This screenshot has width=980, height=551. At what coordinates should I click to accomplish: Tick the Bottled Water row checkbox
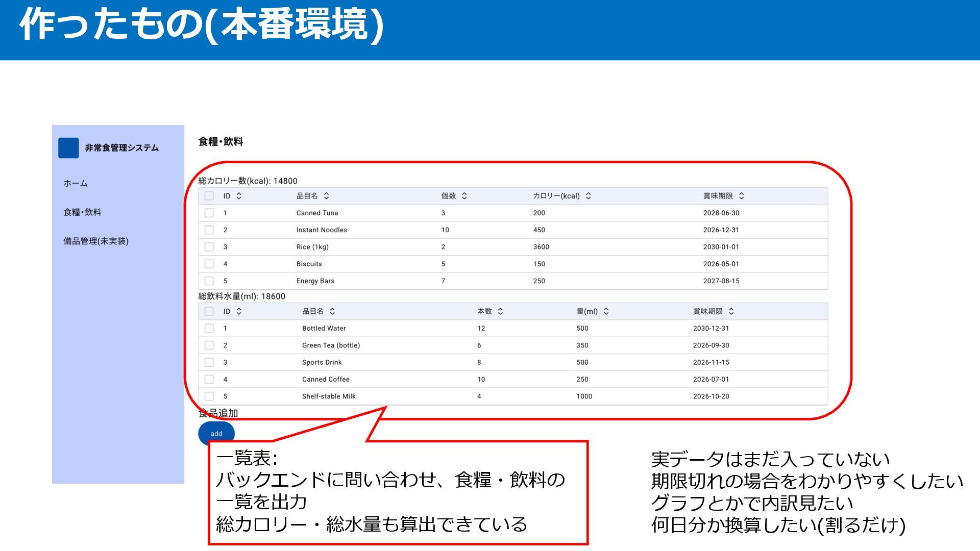[209, 328]
